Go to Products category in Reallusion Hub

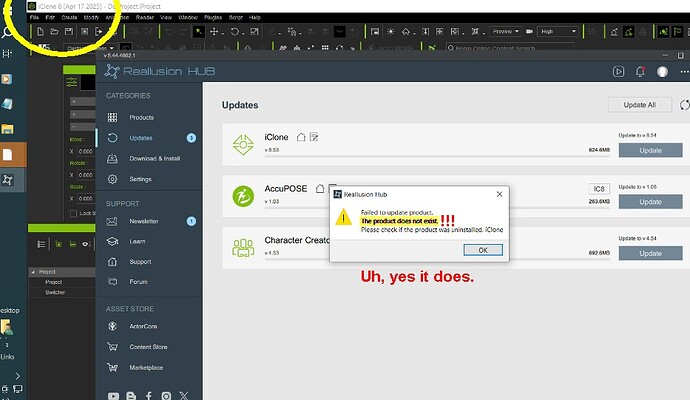pos(141,117)
